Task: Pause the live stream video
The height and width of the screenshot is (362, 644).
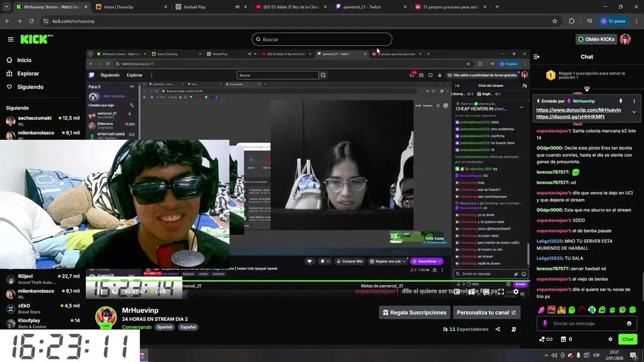Action: [x=99, y=292]
